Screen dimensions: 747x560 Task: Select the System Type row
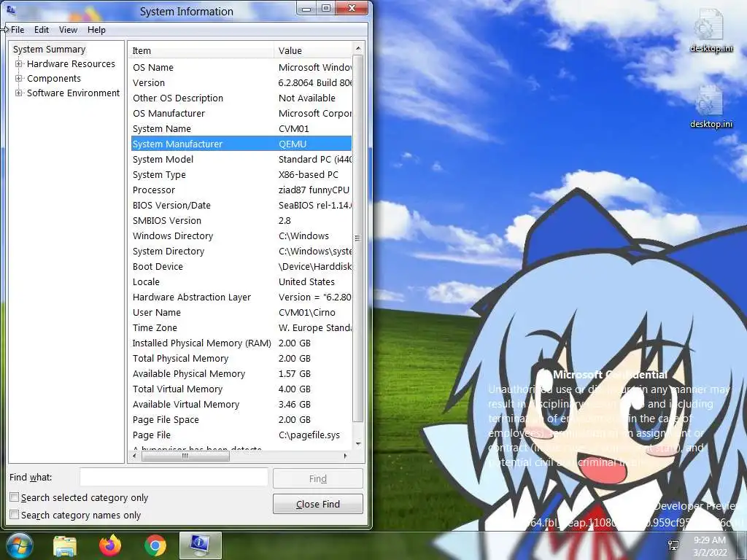coord(241,174)
